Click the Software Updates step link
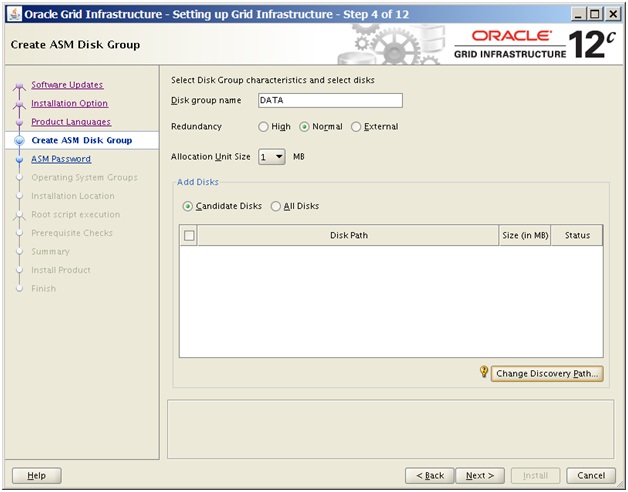This screenshot has height=492, width=628. (67, 85)
